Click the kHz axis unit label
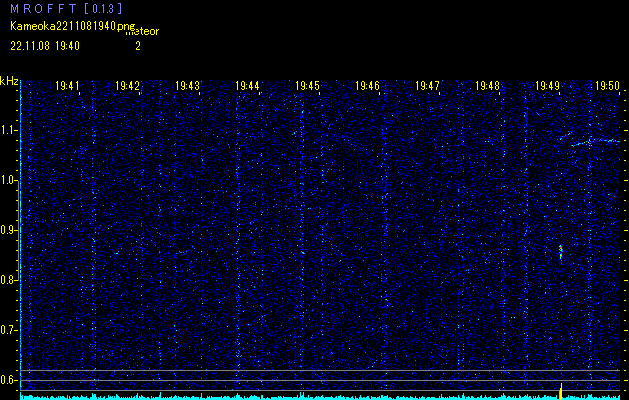629x400 pixels. tap(9, 81)
